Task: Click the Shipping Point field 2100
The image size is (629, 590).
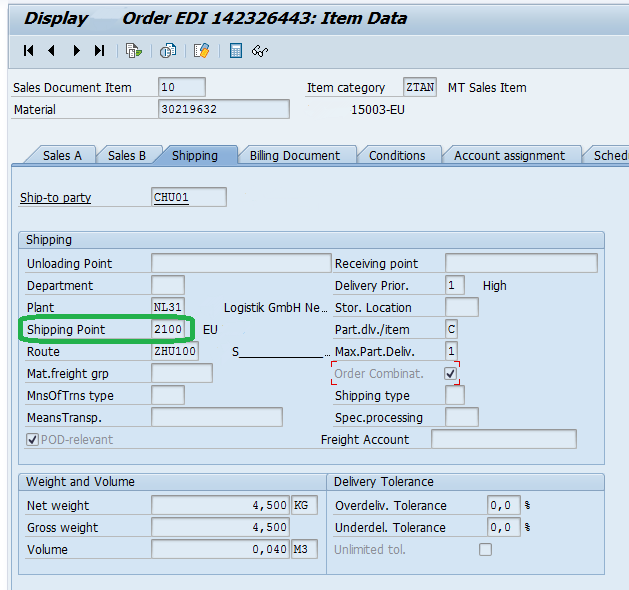Action: [x=168, y=329]
